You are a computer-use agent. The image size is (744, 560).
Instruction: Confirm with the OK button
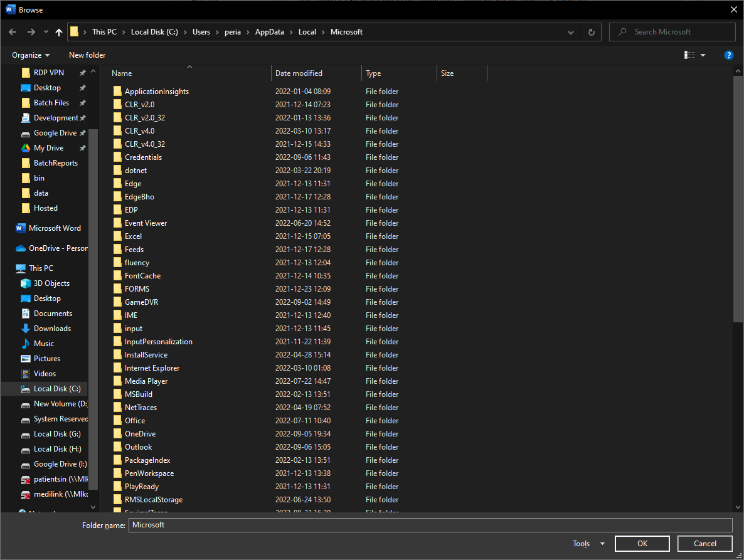642,544
